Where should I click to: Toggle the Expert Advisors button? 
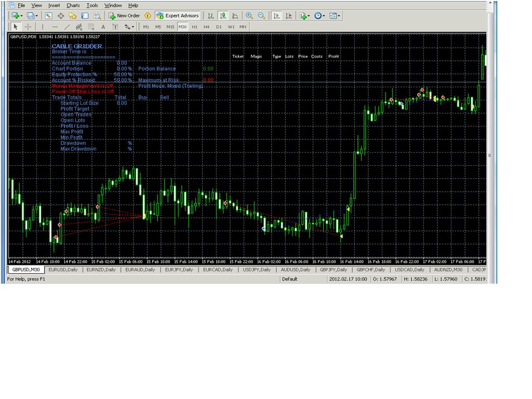tap(178, 16)
